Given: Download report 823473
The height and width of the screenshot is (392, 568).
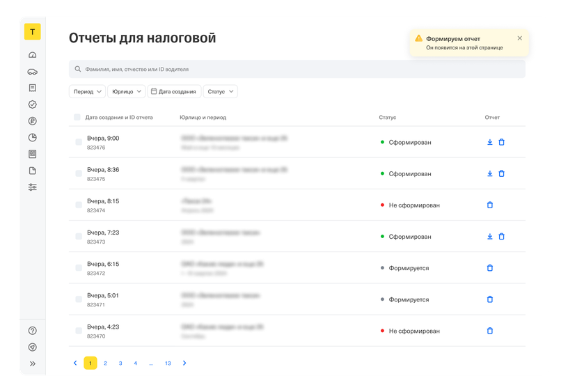Looking at the screenshot, I should (489, 237).
